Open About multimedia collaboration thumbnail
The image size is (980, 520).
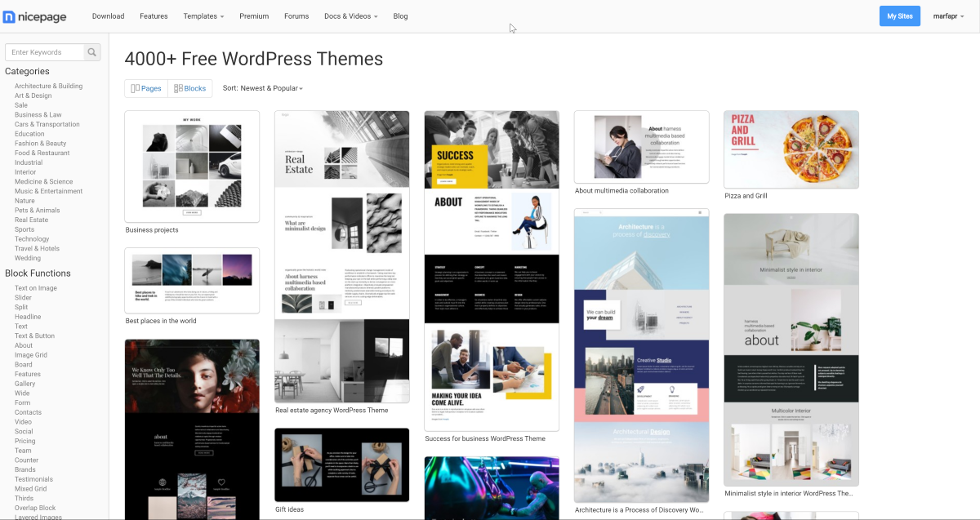(x=642, y=147)
